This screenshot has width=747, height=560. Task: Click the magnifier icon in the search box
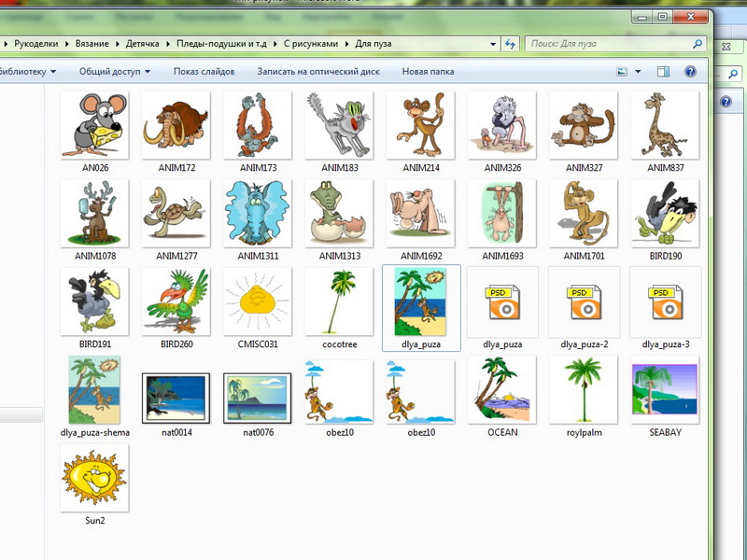pyautogui.click(x=698, y=44)
